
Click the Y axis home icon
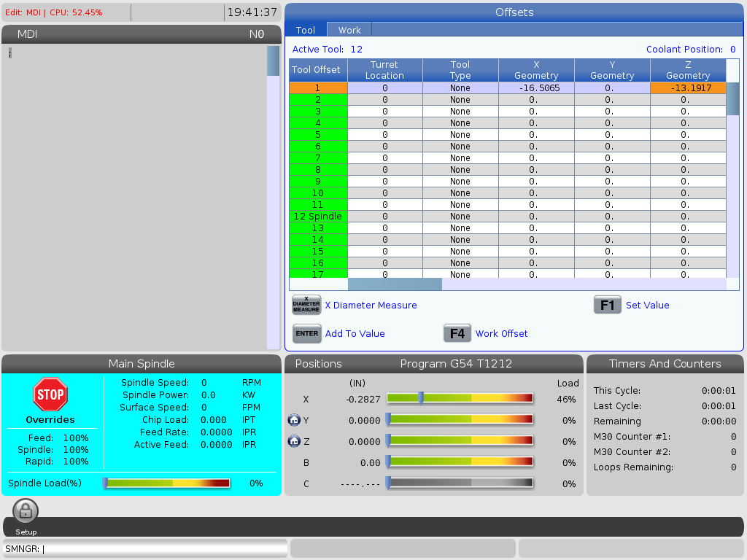tap(295, 420)
